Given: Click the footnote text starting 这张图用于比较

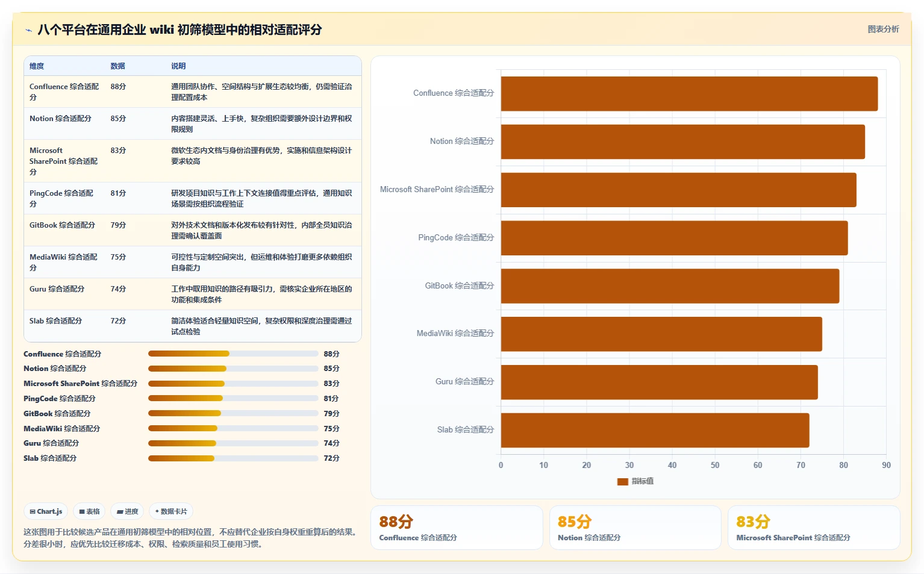Looking at the screenshot, I should click(x=191, y=538).
